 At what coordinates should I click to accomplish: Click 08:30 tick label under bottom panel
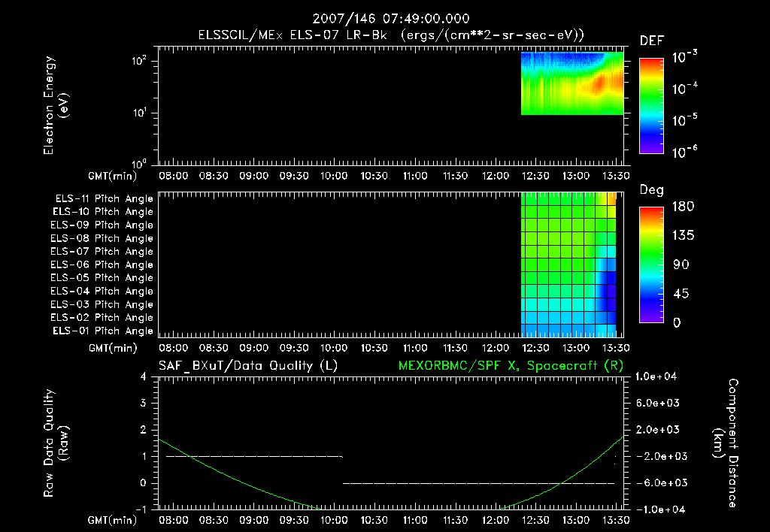(213, 520)
